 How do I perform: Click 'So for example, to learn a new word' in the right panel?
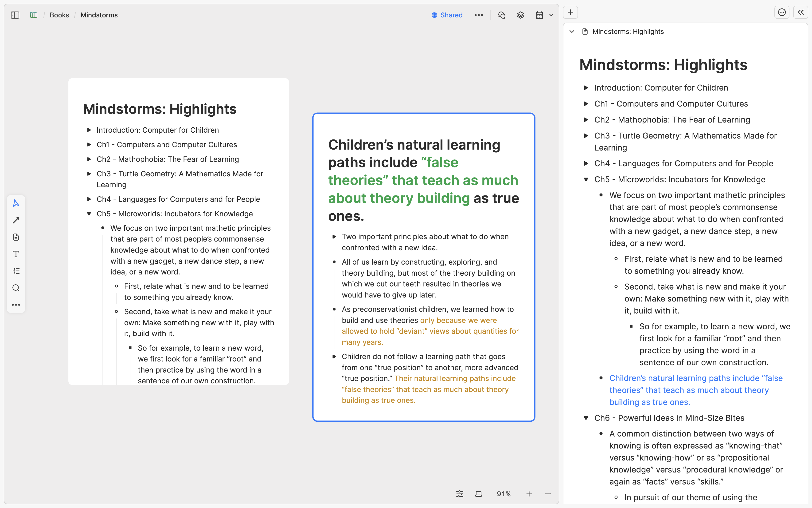click(x=715, y=344)
